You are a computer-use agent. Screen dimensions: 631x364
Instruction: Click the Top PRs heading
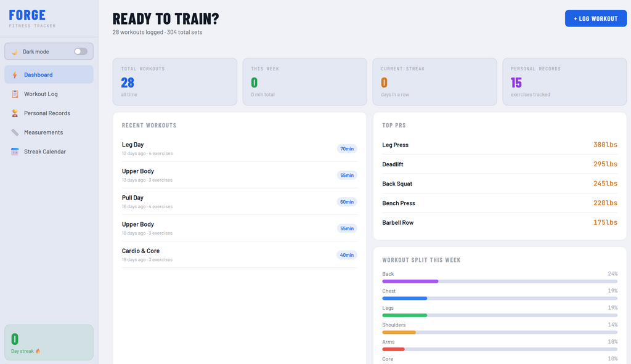pos(394,126)
